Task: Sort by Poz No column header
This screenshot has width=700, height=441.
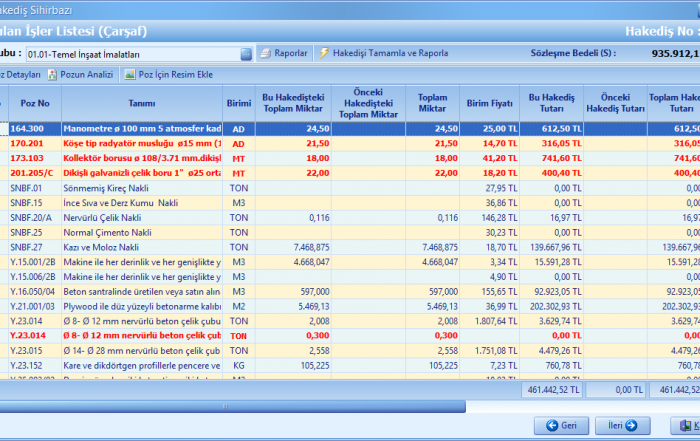Action: pyautogui.click(x=33, y=103)
